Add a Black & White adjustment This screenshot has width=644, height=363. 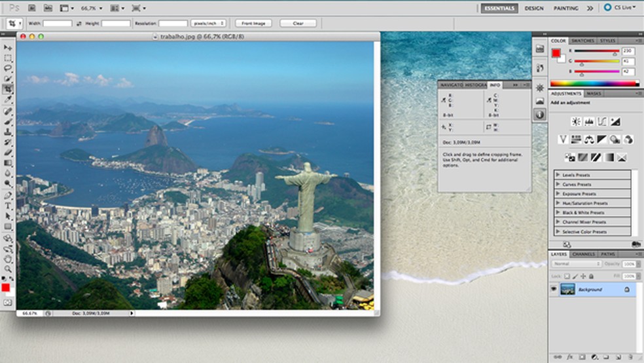602,140
